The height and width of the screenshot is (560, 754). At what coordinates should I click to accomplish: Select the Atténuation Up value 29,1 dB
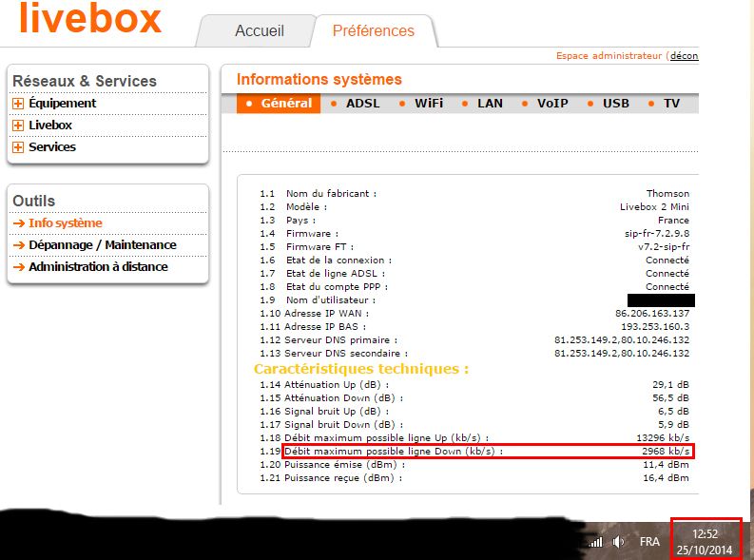point(671,384)
